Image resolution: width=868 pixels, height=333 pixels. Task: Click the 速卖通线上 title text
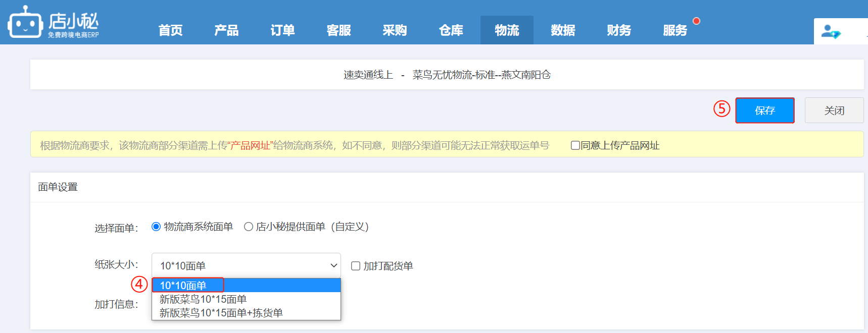coord(368,75)
